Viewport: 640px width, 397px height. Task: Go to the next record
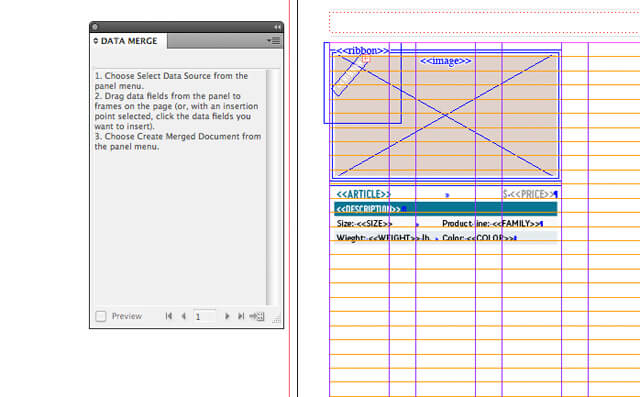click(x=227, y=316)
